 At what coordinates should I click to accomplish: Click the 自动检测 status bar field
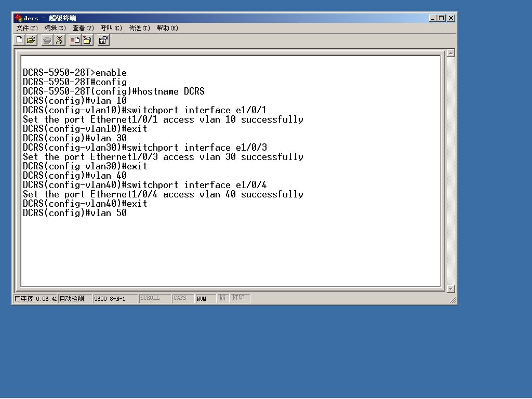click(75, 299)
